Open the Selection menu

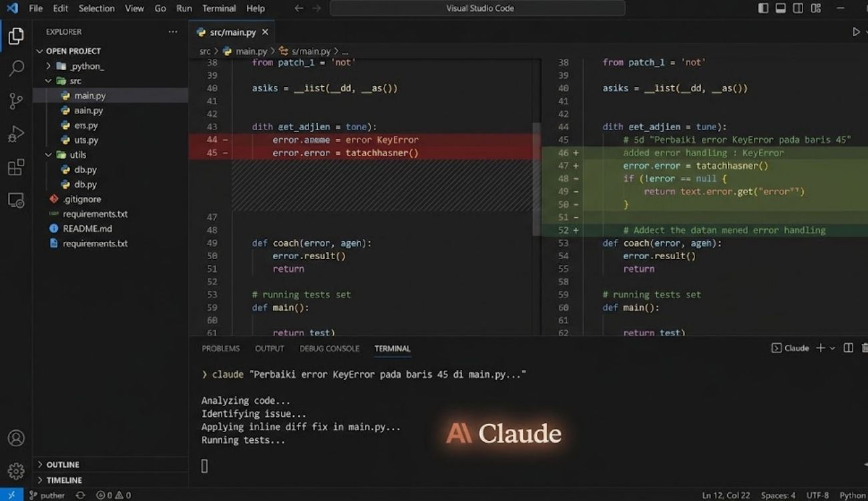97,9
